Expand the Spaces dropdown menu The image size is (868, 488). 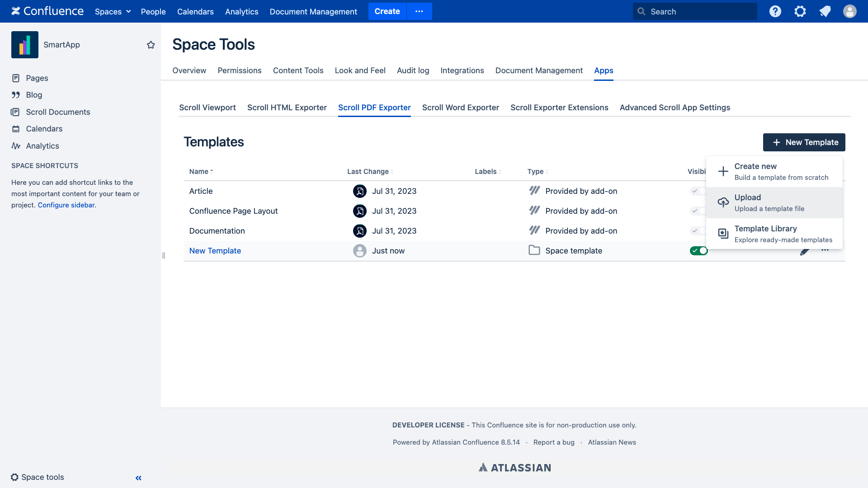[x=113, y=11]
